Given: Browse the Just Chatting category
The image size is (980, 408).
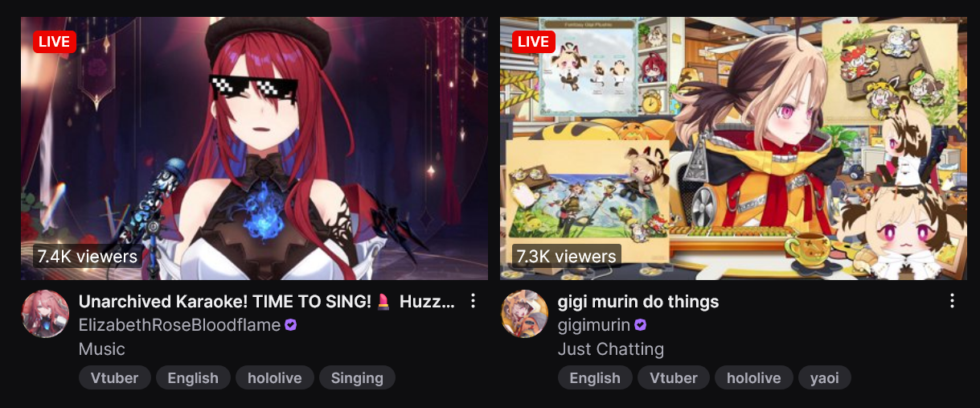Looking at the screenshot, I should (x=611, y=349).
